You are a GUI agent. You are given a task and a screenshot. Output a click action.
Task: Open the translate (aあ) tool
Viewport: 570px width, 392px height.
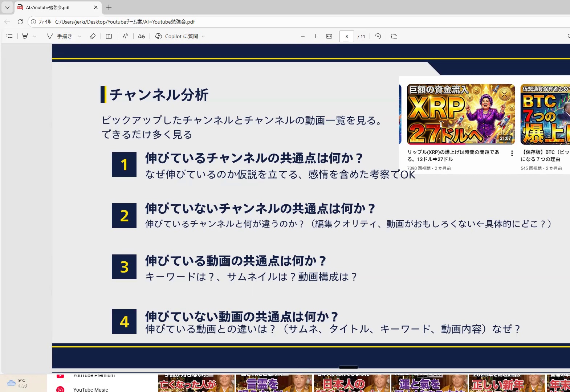[142, 36]
